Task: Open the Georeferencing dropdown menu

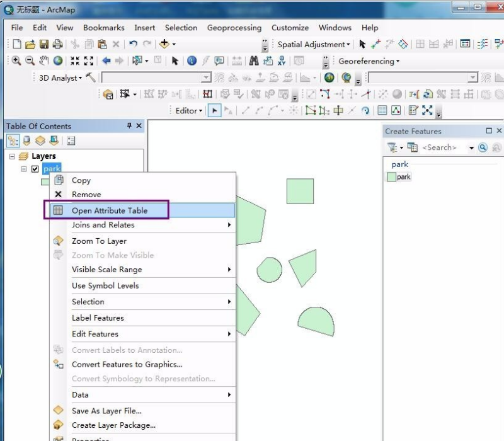Action: [x=369, y=61]
